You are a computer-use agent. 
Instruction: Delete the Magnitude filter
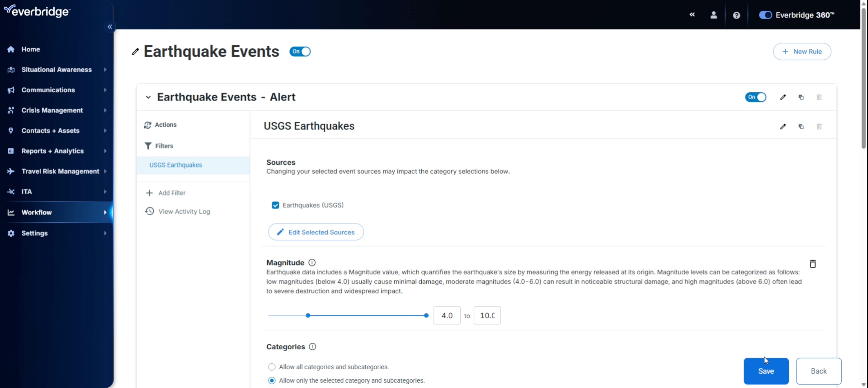click(x=813, y=264)
